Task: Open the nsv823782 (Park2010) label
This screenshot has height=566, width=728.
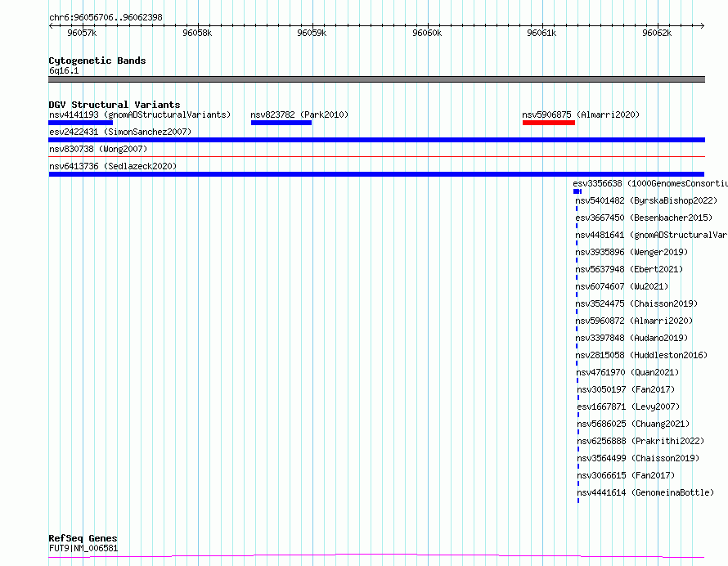Action: click(299, 115)
